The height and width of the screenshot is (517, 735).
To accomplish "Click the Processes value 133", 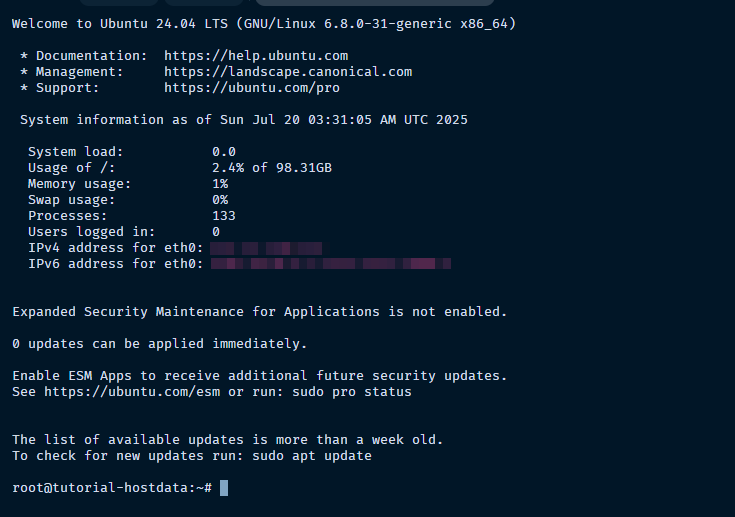I will click(224, 216).
